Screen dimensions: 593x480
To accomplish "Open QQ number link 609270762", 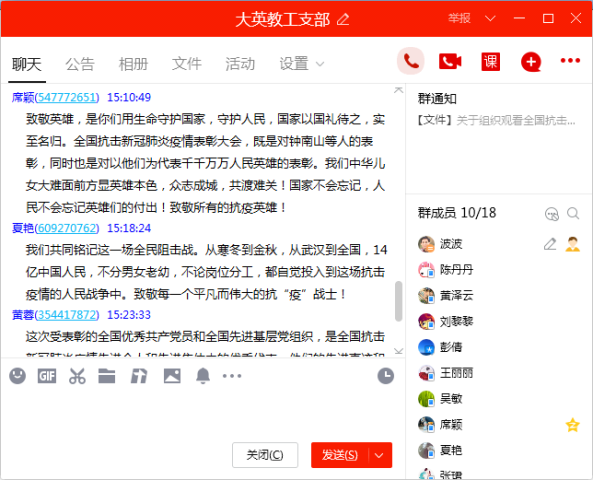I will pos(67,228).
